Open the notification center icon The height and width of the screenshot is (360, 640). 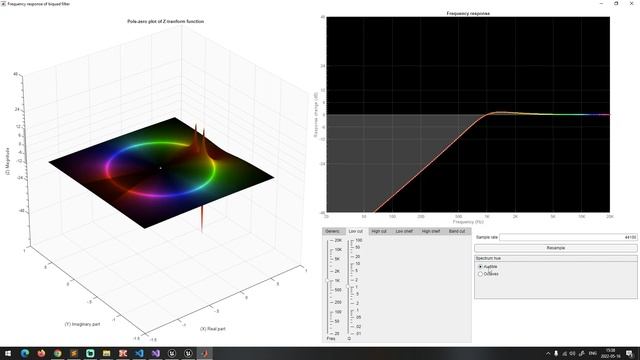pos(629,353)
